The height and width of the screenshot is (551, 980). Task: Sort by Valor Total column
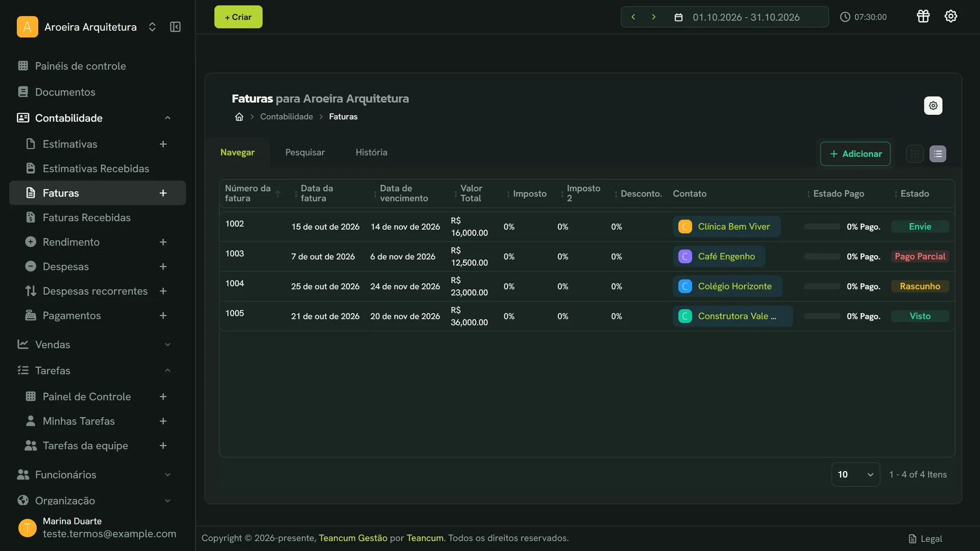tap(469, 193)
